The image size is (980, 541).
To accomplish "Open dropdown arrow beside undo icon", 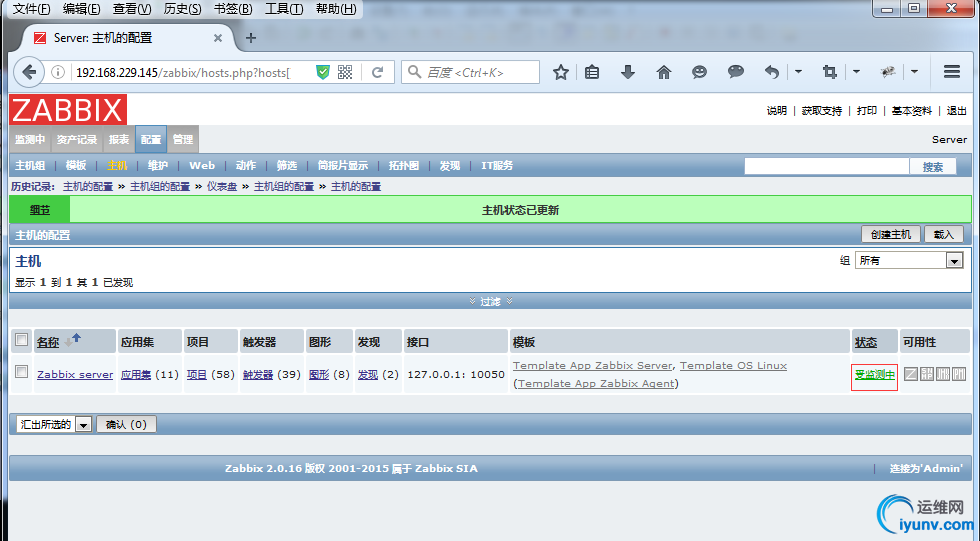I will (x=798, y=72).
